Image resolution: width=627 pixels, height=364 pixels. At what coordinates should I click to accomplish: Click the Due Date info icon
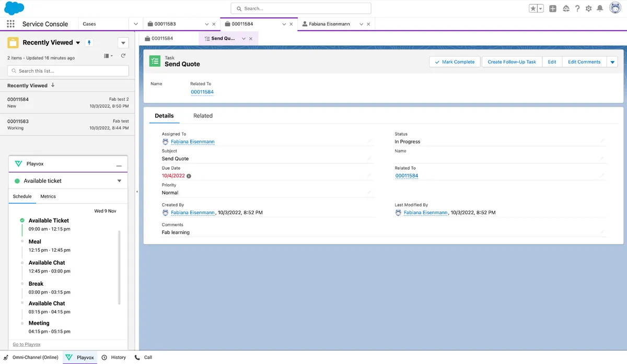pyautogui.click(x=189, y=176)
